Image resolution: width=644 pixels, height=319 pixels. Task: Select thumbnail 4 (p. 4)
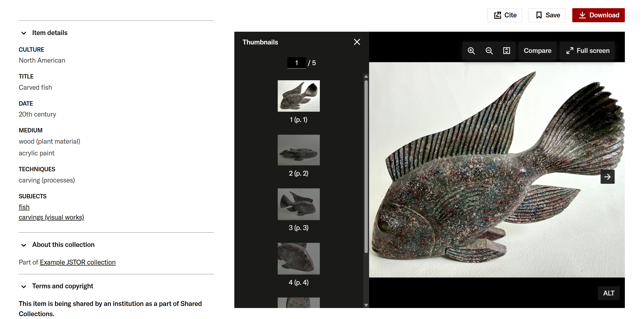click(x=298, y=258)
